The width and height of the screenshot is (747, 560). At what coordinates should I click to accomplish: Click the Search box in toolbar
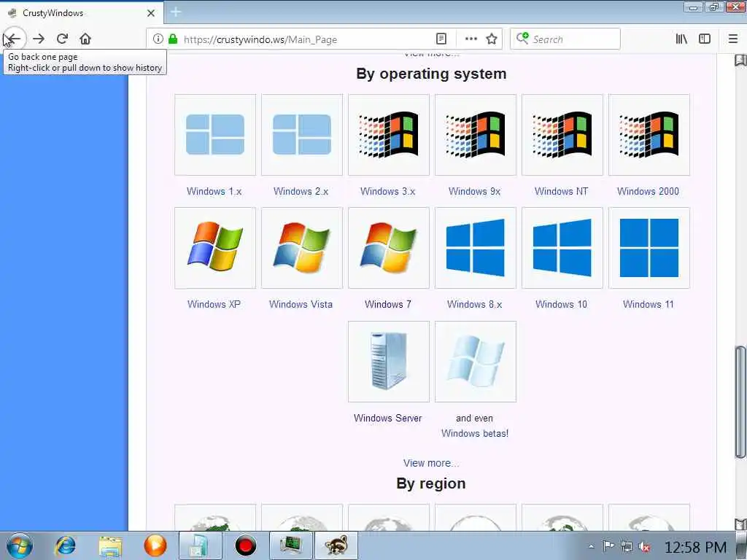click(x=565, y=39)
